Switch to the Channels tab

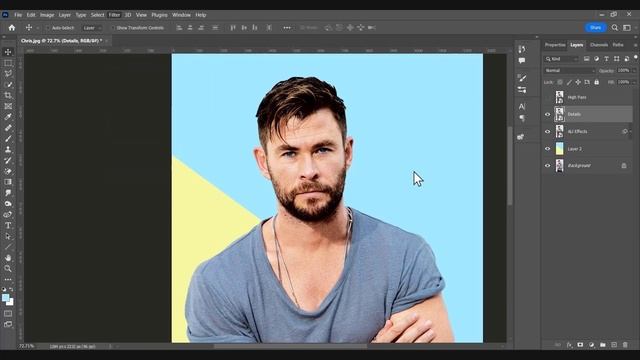tap(599, 45)
